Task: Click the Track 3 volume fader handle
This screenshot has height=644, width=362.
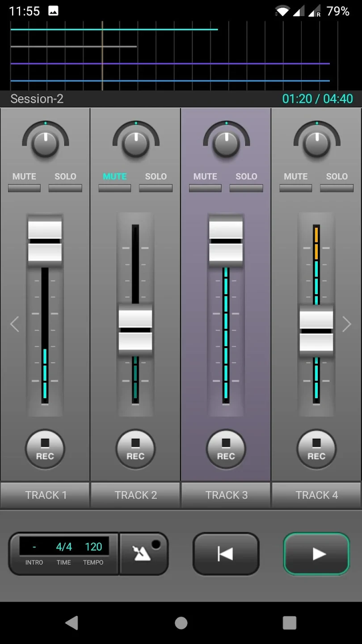Action: pos(226,241)
